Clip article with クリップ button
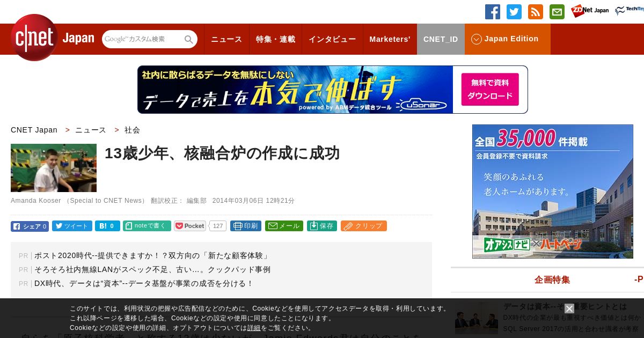 point(364,226)
